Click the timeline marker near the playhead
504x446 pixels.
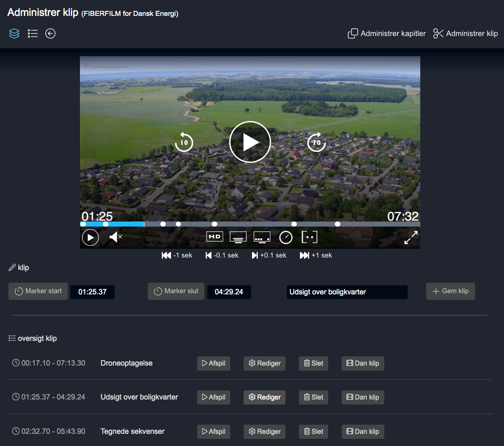click(106, 224)
